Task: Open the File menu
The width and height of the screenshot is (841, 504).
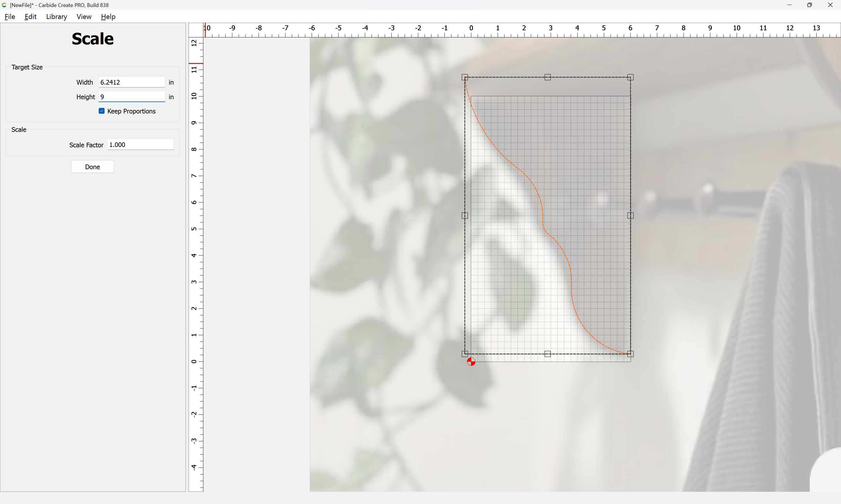Action: point(10,17)
